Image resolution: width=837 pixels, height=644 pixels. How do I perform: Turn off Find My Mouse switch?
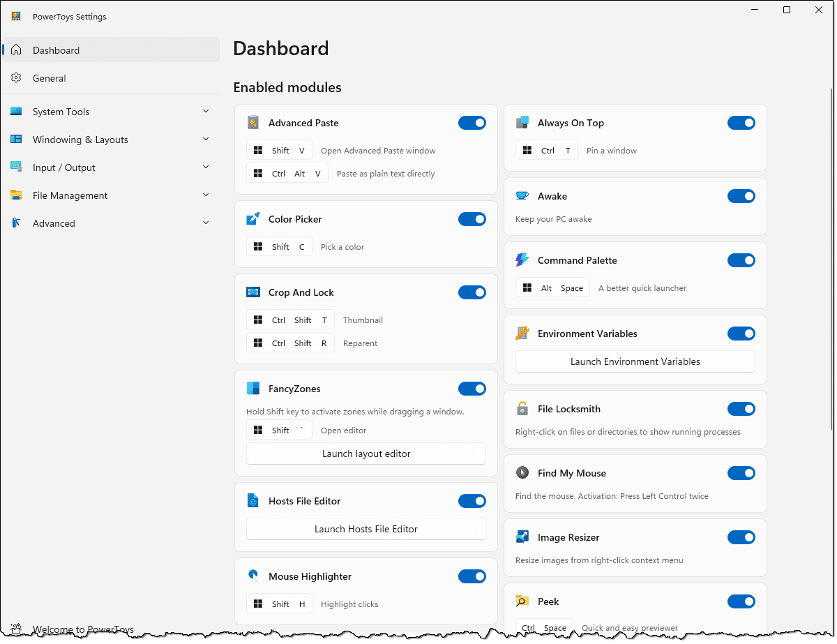point(741,473)
